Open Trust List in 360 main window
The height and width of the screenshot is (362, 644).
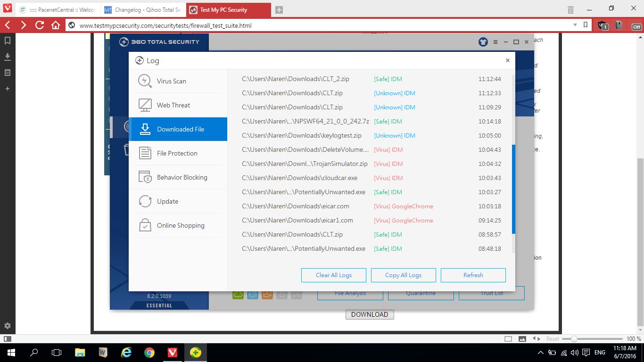(492, 294)
